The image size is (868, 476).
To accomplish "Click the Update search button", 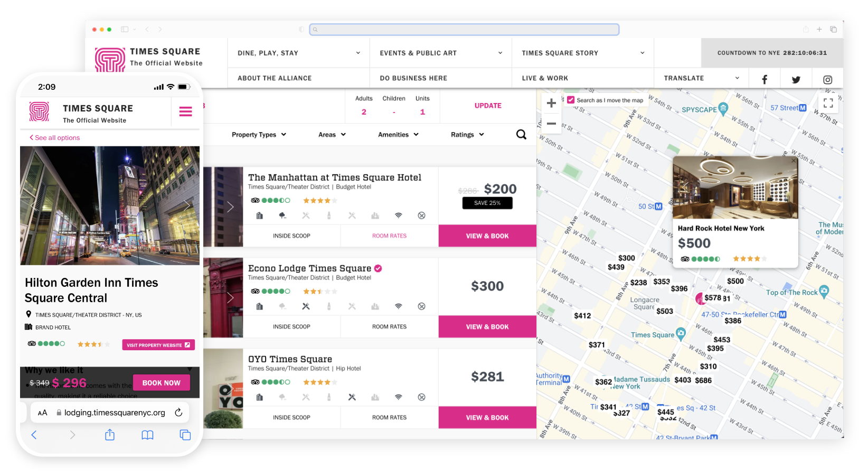I will (x=488, y=106).
